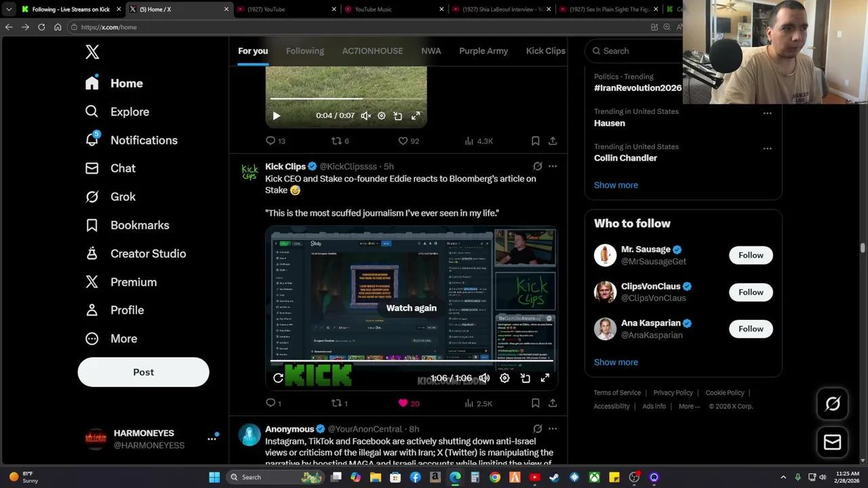
Task: Click the X logo in sidebar
Action: [x=92, y=52]
